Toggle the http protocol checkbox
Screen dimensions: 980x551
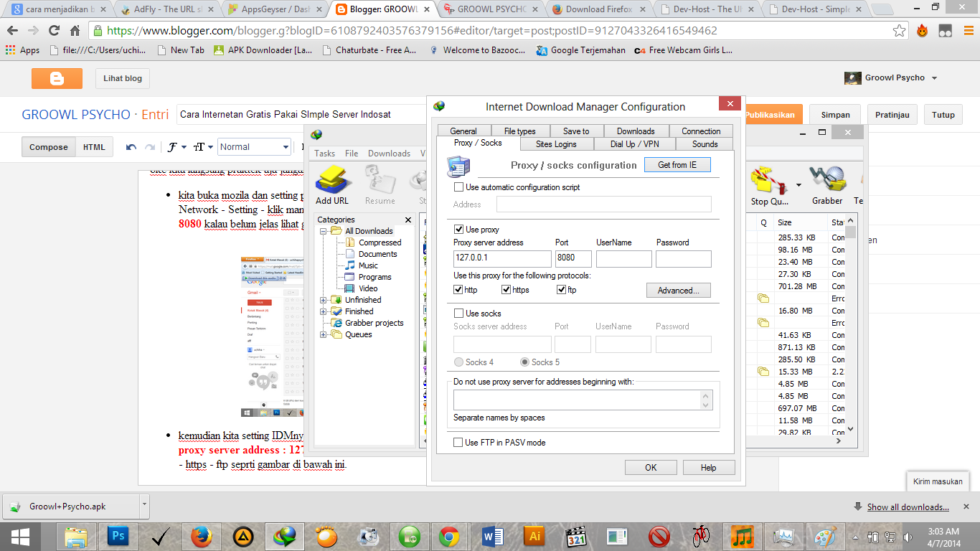(x=458, y=290)
